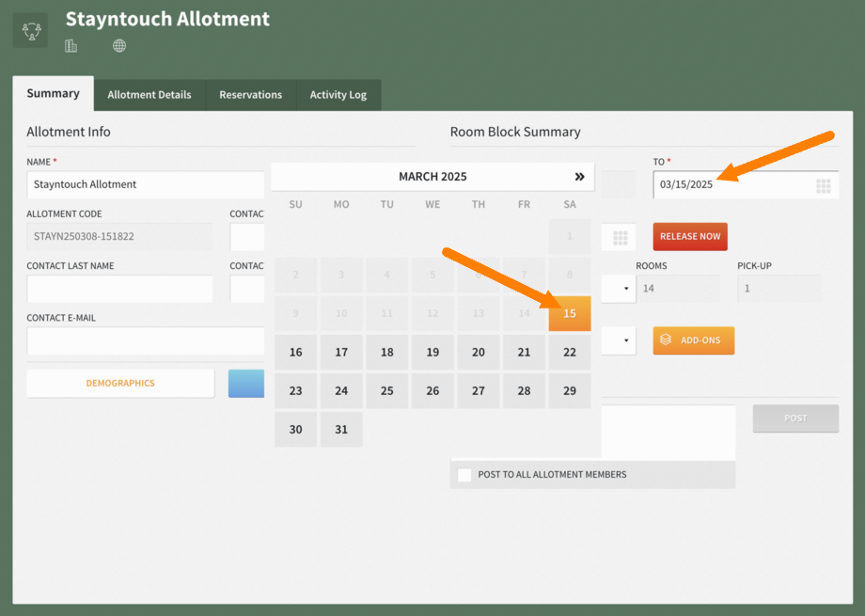Screen dimensions: 865x616
Task: Select March 21 in the calendar
Action: pos(524,352)
